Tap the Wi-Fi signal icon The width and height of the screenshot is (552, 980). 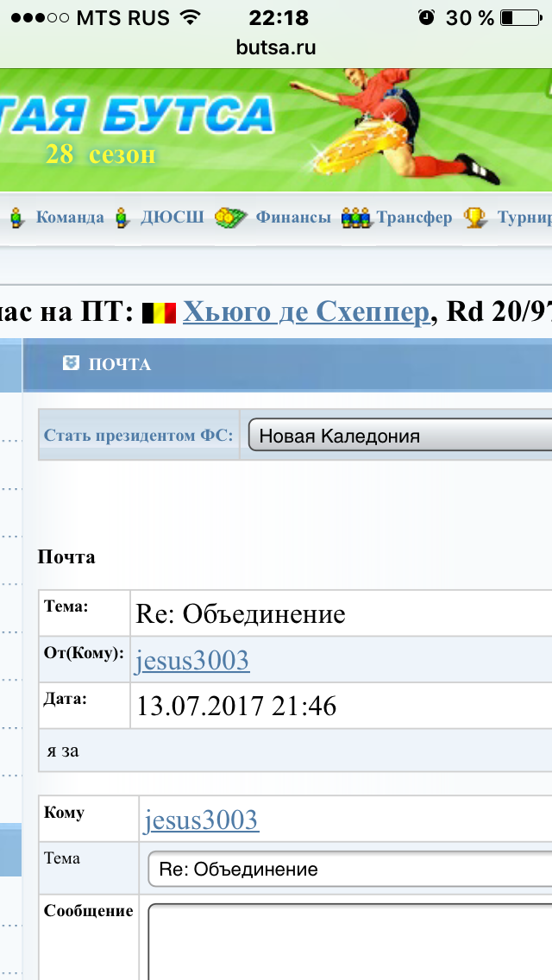tap(191, 18)
